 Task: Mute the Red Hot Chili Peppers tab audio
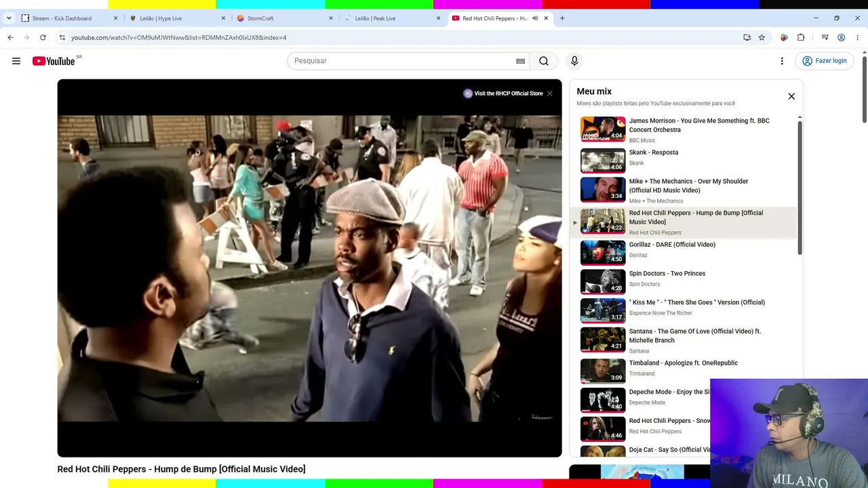pos(535,18)
